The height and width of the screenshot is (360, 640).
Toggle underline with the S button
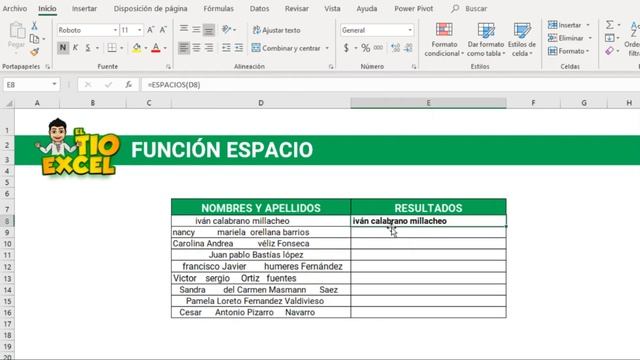click(88, 48)
